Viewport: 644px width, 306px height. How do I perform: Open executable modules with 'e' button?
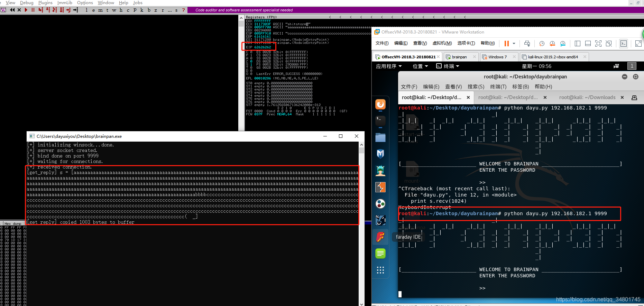click(x=93, y=10)
